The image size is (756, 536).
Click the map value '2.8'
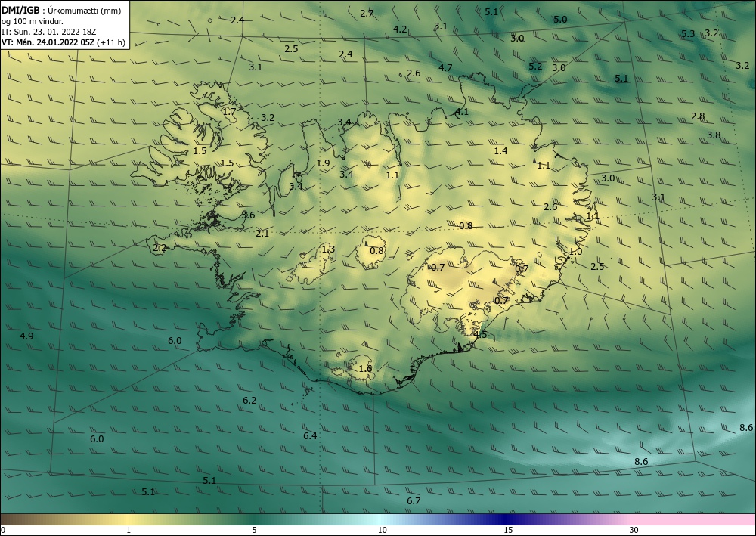click(x=698, y=116)
